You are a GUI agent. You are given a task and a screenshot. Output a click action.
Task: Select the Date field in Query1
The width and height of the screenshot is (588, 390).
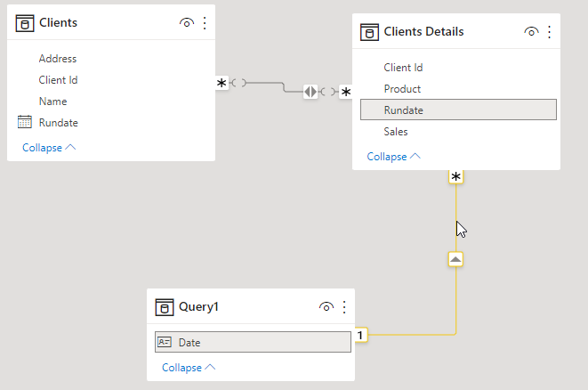click(253, 342)
